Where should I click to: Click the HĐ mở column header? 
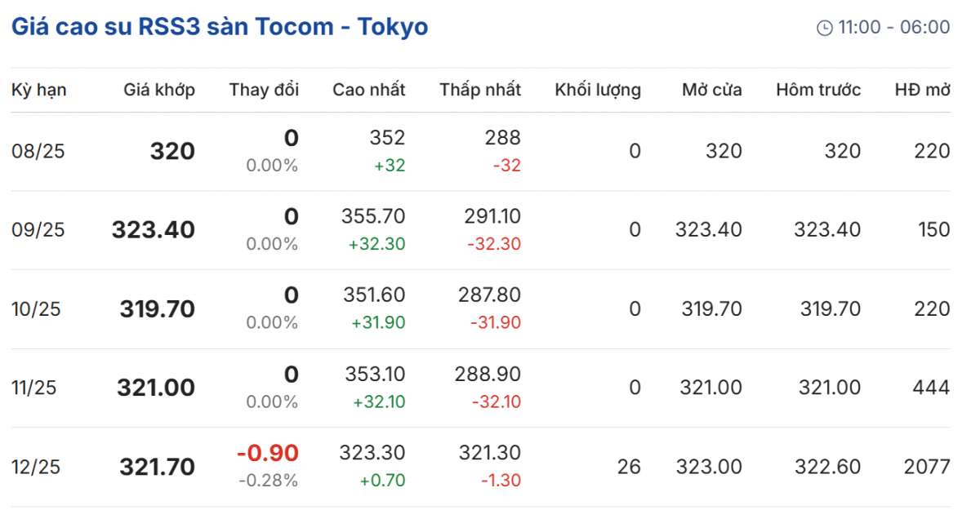[x=922, y=90]
